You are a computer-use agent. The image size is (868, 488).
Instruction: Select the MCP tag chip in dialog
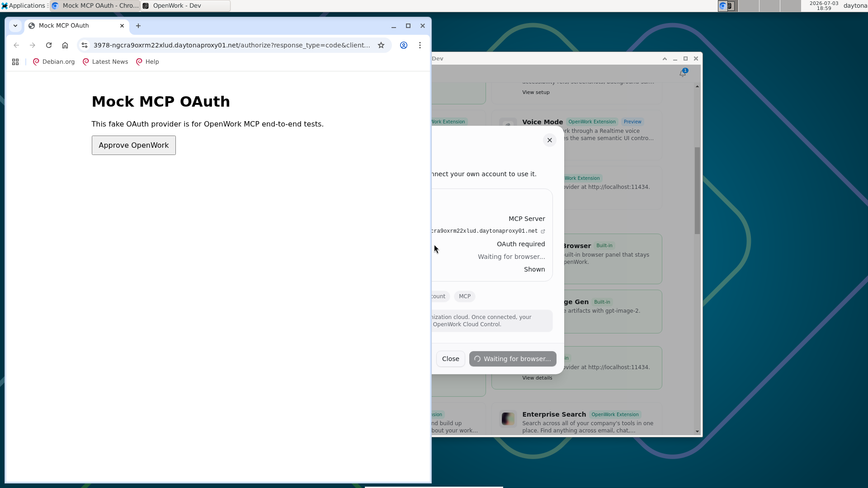coord(465,296)
